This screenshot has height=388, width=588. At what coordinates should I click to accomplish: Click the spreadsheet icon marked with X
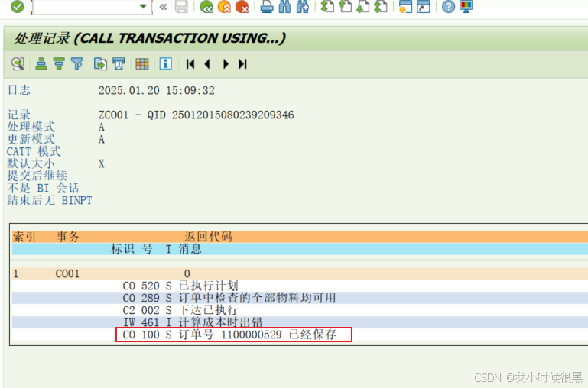119,64
